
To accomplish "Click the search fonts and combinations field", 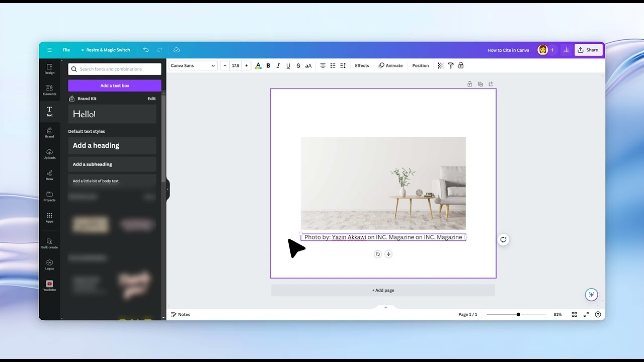I will pos(115,69).
